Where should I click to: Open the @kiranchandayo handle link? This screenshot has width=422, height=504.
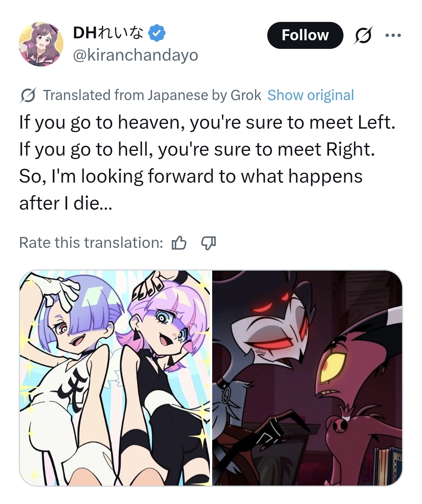click(136, 56)
